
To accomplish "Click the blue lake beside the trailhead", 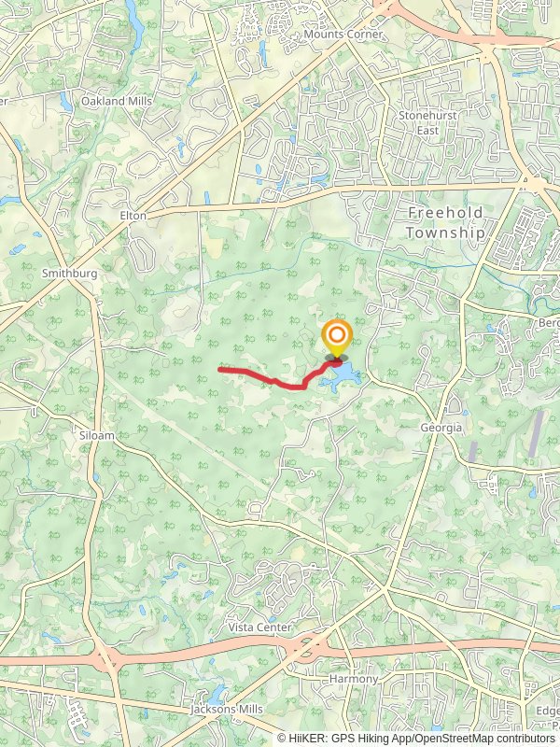I will click(343, 375).
